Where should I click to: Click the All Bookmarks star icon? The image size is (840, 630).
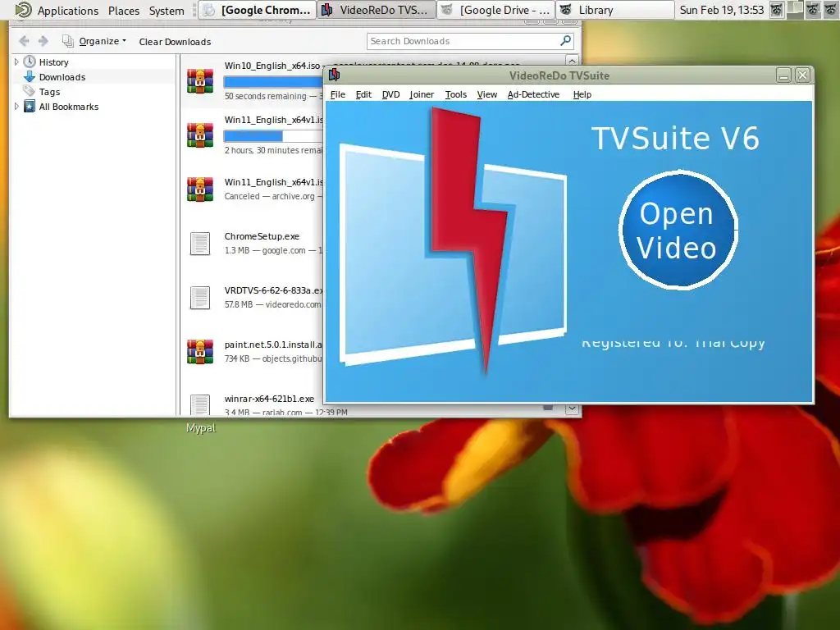[x=30, y=106]
